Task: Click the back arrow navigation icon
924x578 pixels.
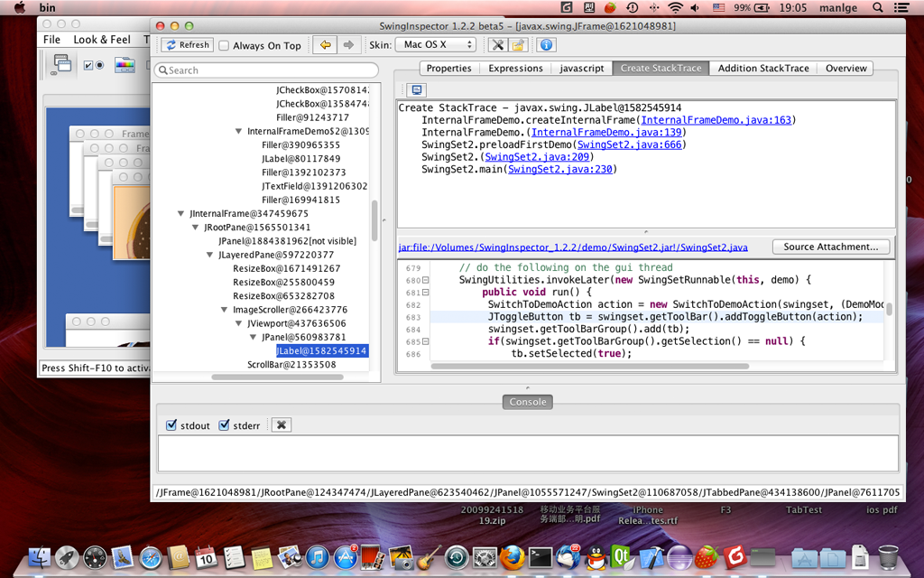Action: [325, 45]
